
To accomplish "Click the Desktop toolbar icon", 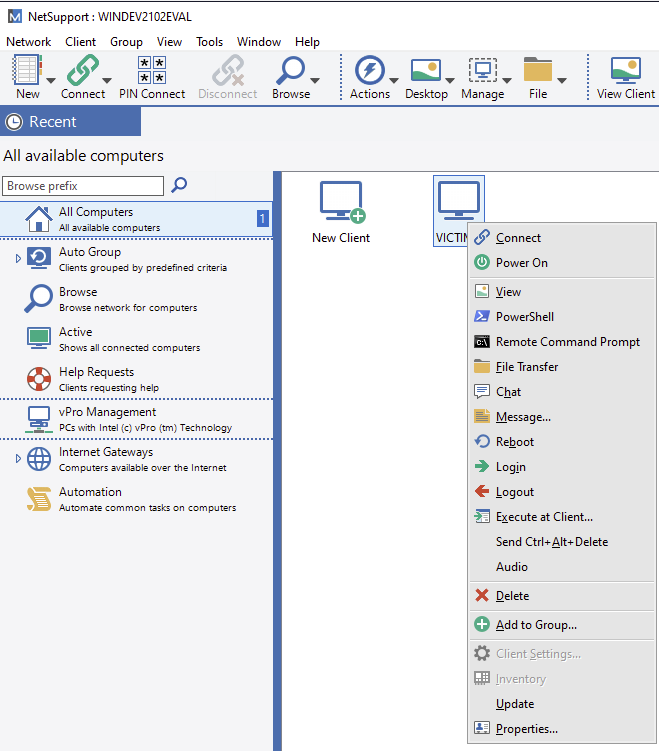I will [x=426, y=70].
